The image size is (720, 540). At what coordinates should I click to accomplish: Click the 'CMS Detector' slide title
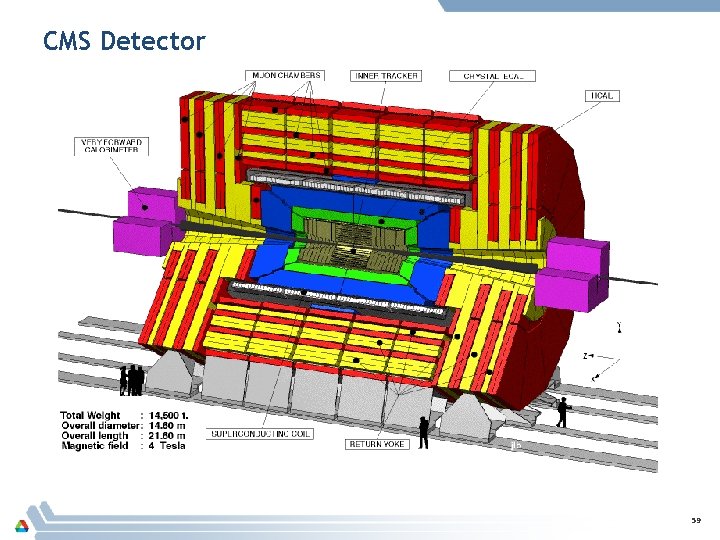pos(124,41)
